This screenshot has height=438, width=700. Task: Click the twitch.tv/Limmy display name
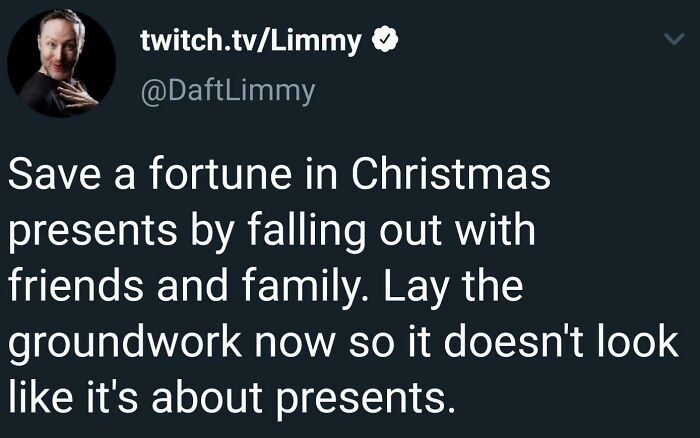[x=251, y=41]
